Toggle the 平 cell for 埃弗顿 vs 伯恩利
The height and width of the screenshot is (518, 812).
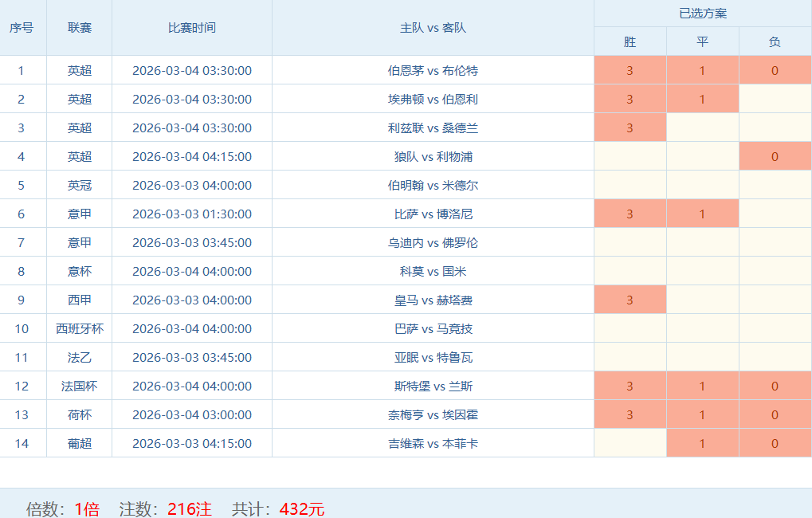[702, 99]
